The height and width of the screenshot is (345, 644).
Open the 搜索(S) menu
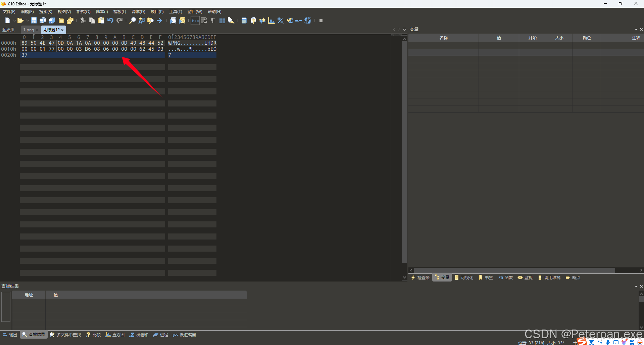(x=46, y=12)
